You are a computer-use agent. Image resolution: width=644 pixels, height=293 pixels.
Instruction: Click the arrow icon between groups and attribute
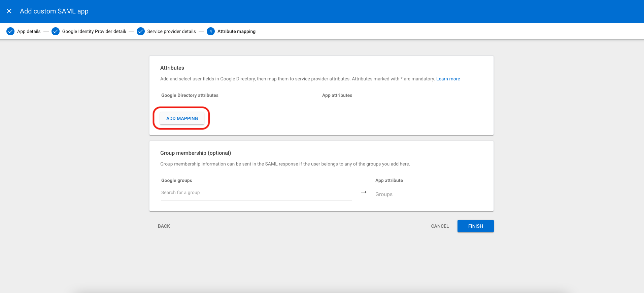click(364, 192)
